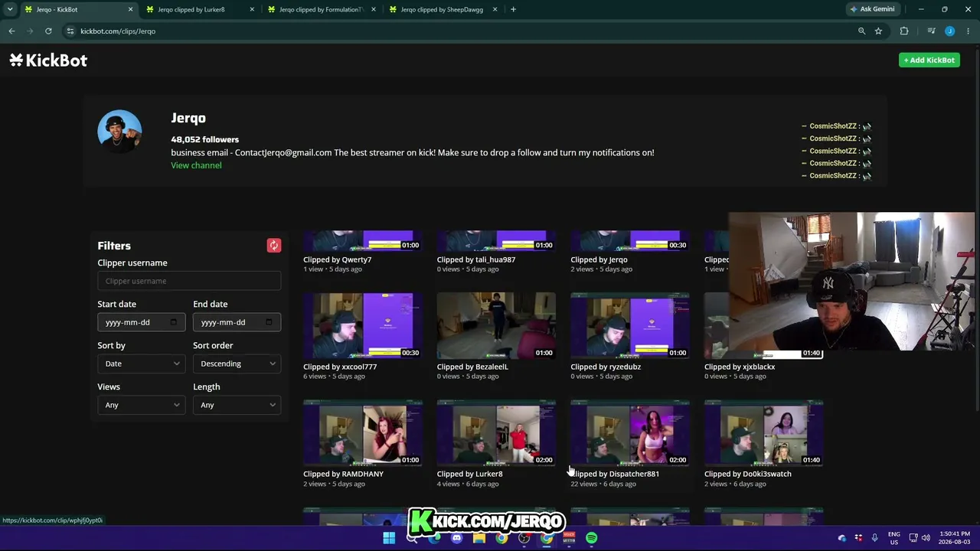This screenshot has width=980, height=551.
Task: Open Spotify from the taskbar
Action: point(592,538)
